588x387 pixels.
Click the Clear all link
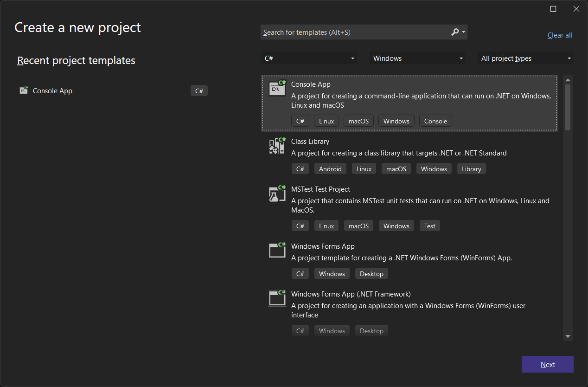[560, 35]
